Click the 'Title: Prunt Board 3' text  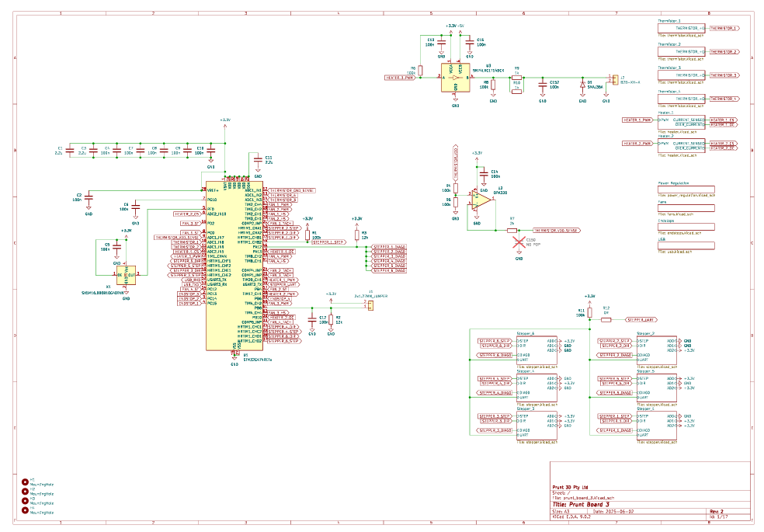point(581,505)
